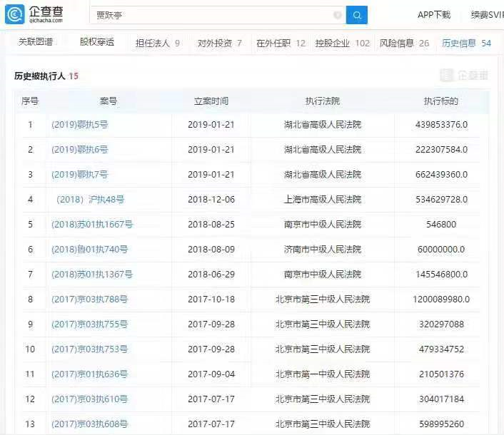This screenshot has height=435, width=504.
Task: Click 济南市中级人民法院 court cell
Action: pyautogui.click(x=323, y=250)
